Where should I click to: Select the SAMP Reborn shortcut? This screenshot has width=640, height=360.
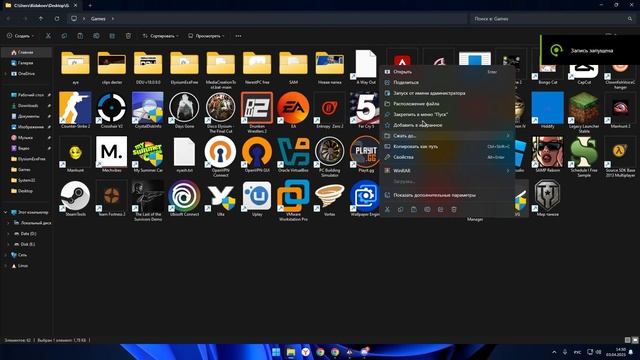tap(547, 152)
